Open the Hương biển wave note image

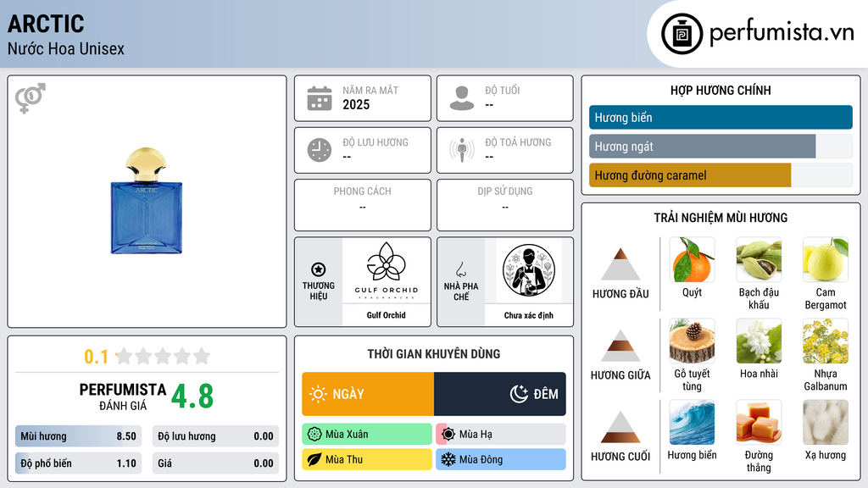point(692,423)
